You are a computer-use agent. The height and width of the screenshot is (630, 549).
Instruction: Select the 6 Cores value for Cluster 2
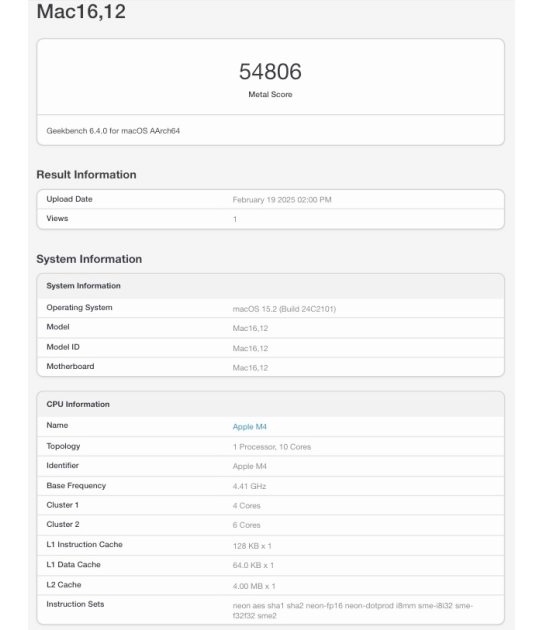point(246,525)
